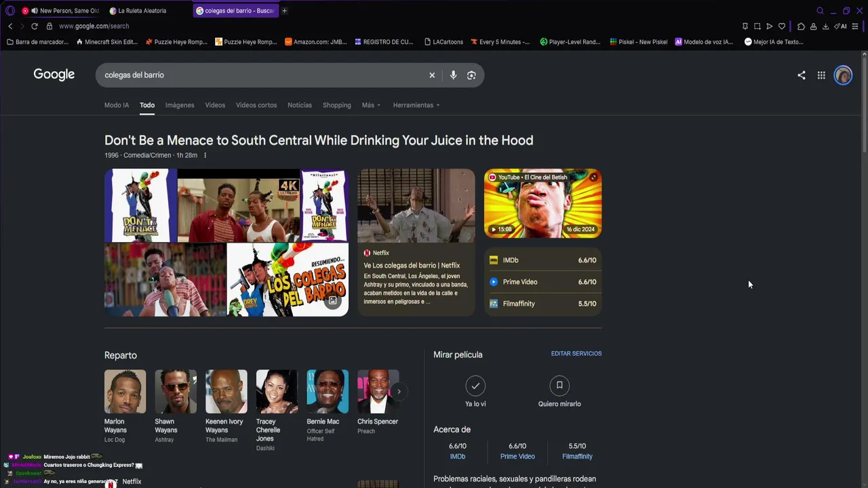This screenshot has height=488, width=868.
Task: Start a voice search with the microphone
Action: (453, 75)
